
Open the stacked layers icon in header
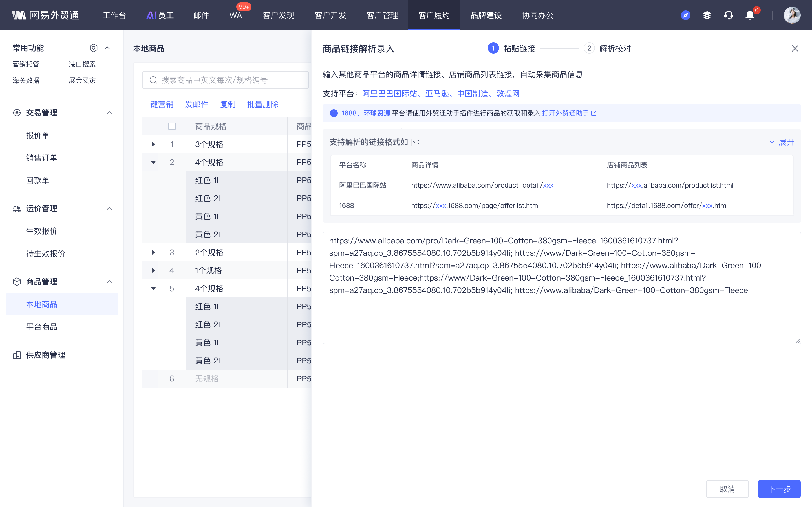(x=707, y=15)
